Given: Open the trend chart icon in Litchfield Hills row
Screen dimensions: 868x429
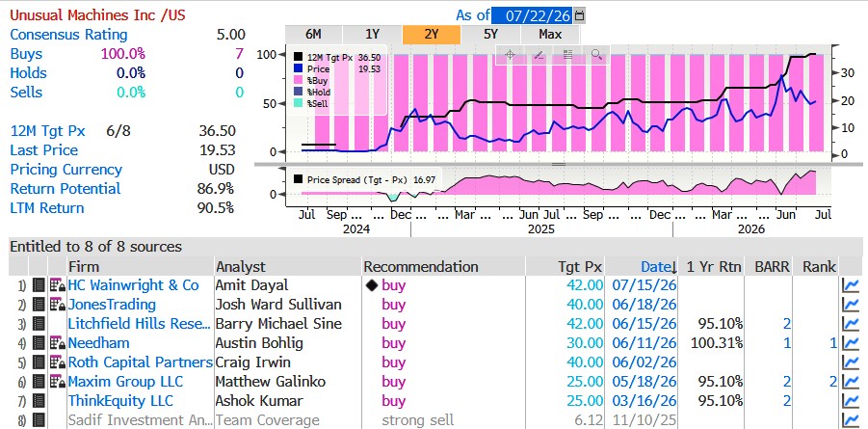Looking at the screenshot, I should click(x=851, y=324).
